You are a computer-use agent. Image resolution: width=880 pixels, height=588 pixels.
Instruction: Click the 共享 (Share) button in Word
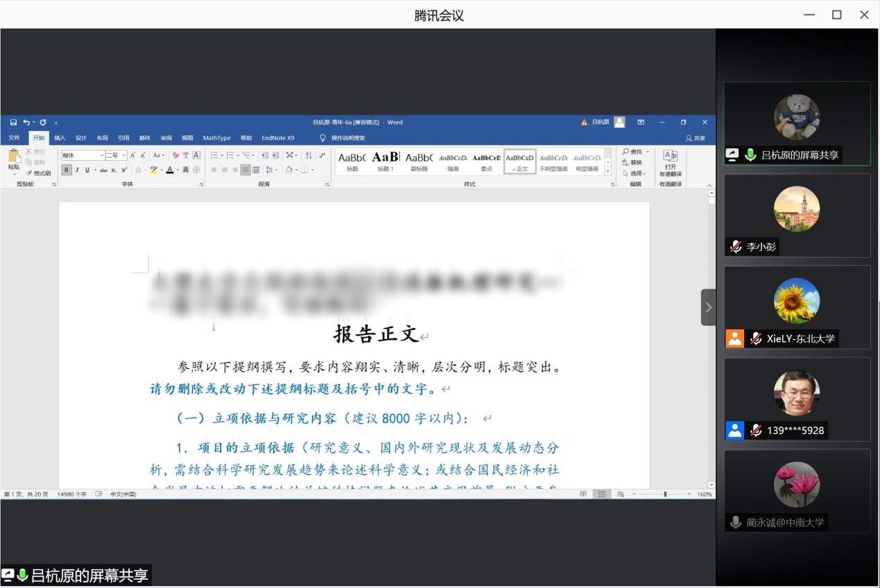click(695, 138)
